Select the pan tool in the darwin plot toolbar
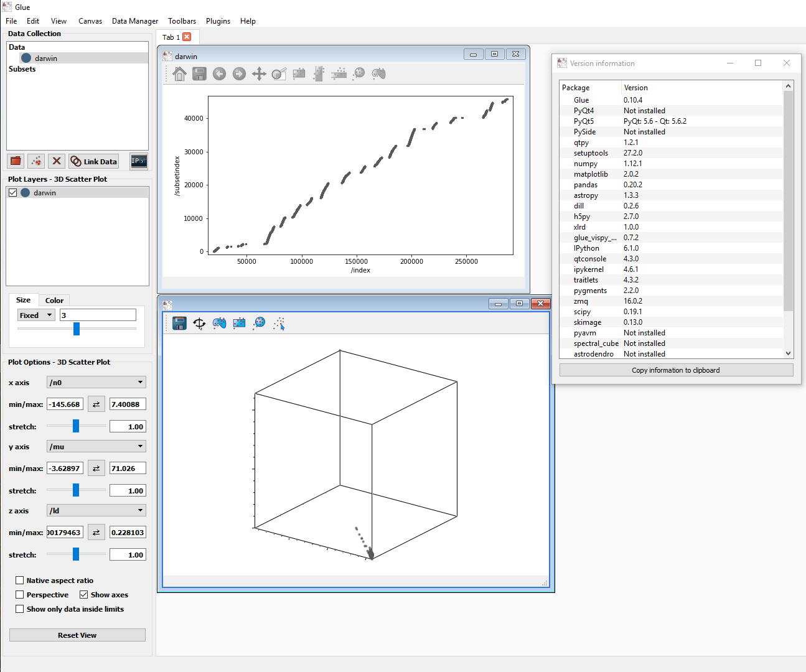Image resolution: width=806 pixels, height=672 pixels. tap(259, 73)
